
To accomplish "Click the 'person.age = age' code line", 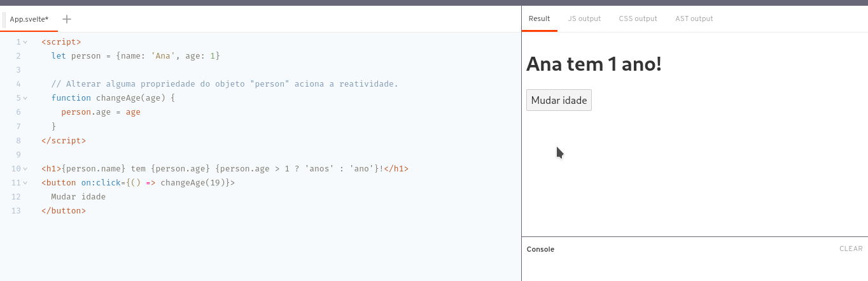I will click(101, 112).
